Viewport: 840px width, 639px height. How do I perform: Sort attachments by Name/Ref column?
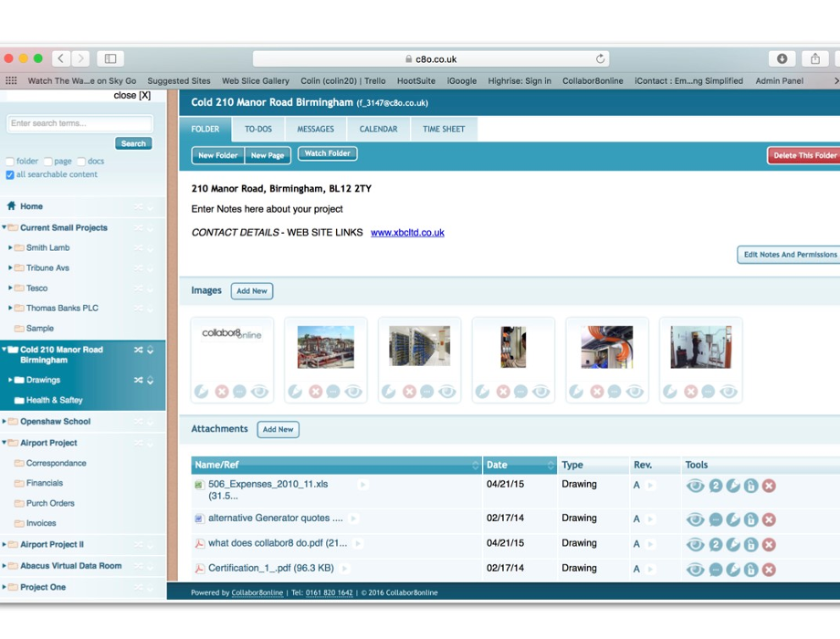336,465
